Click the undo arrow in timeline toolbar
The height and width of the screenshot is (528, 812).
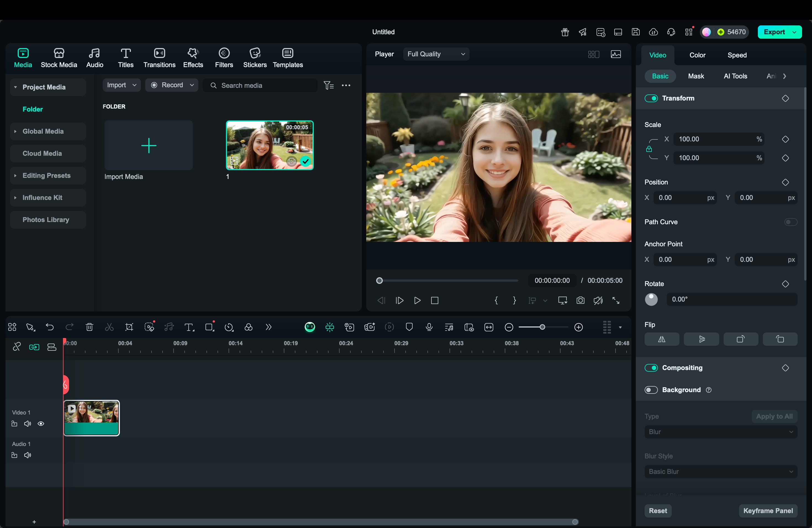click(x=50, y=327)
